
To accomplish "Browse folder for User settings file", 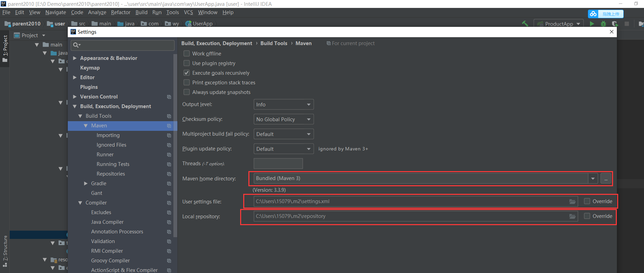I will tap(572, 201).
